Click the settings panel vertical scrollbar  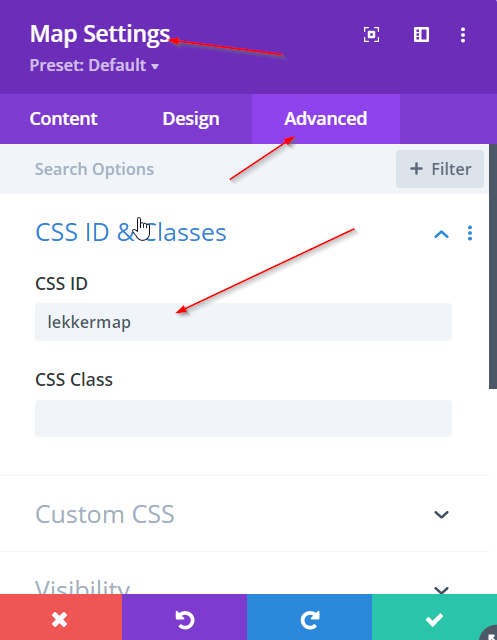tap(493, 266)
